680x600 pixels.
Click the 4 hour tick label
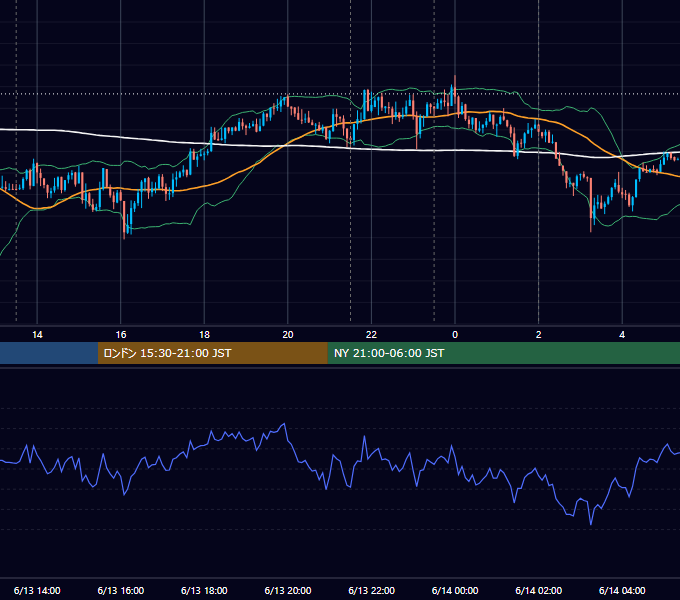pos(622,335)
